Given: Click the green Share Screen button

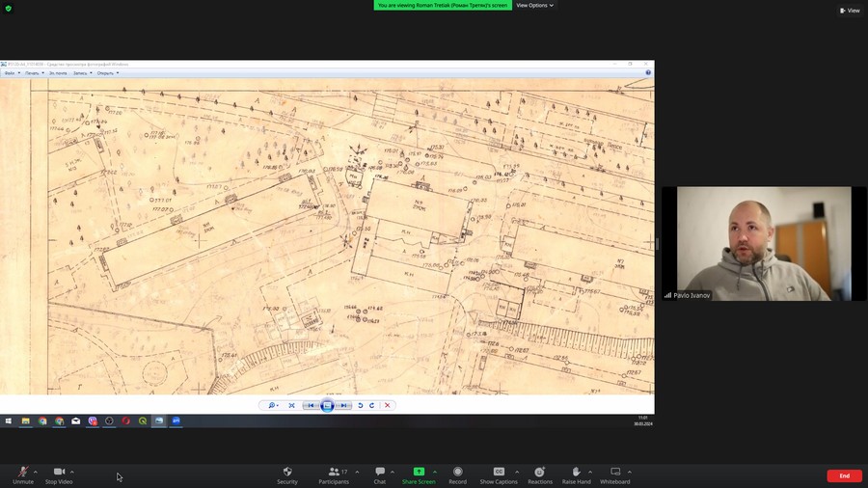Looking at the screenshot, I should [419, 475].
